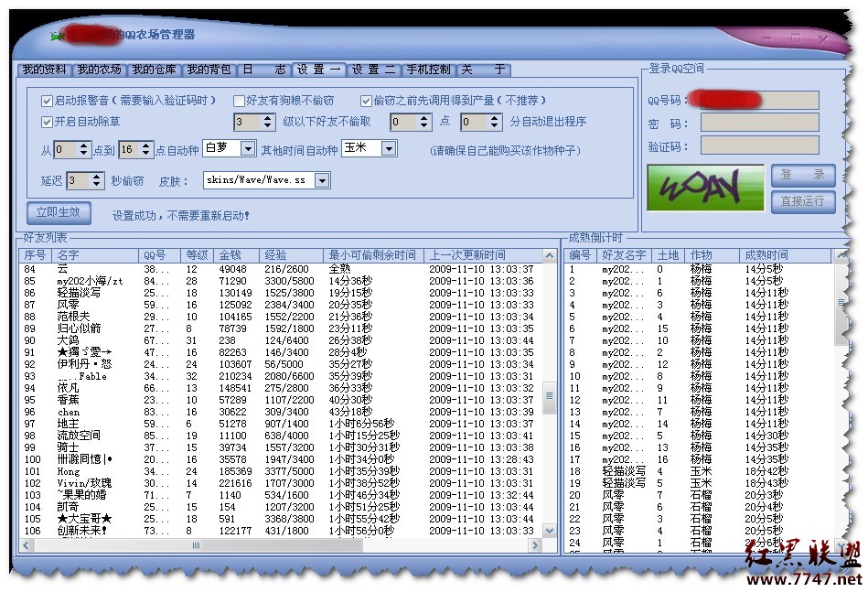The height and width of the screenshot is (592, 868).
Task: Click the 验证码 input field
Action: [759, 145]
